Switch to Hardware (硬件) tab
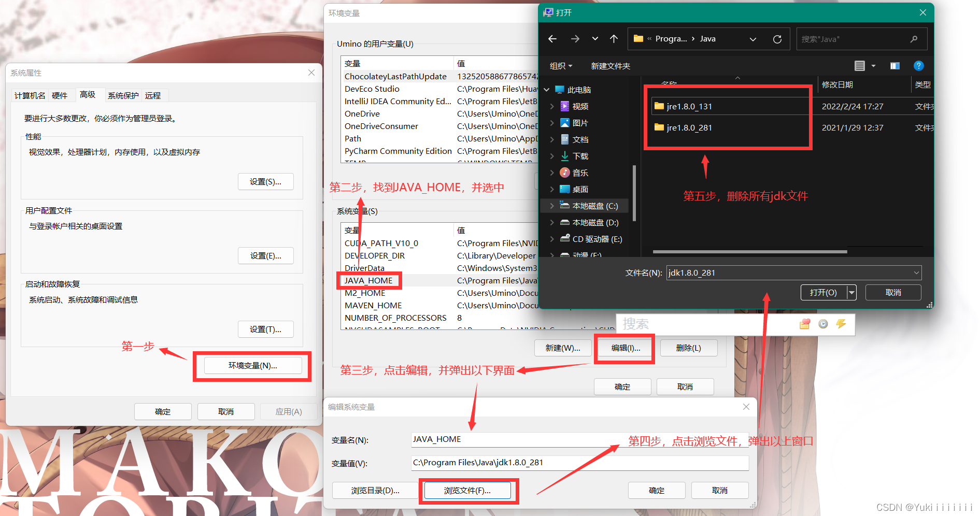 click(x=60, y=95)
